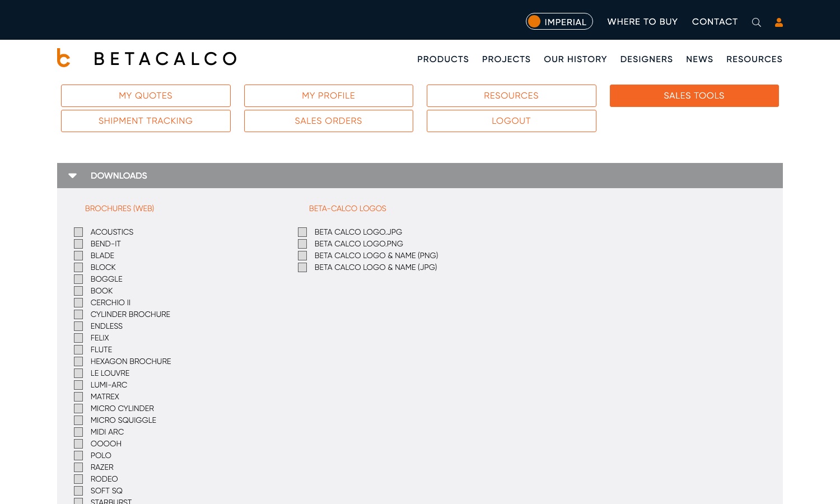Tick the Block checkbox
Screen dimensions: 840x504
[x=78, y=267]
